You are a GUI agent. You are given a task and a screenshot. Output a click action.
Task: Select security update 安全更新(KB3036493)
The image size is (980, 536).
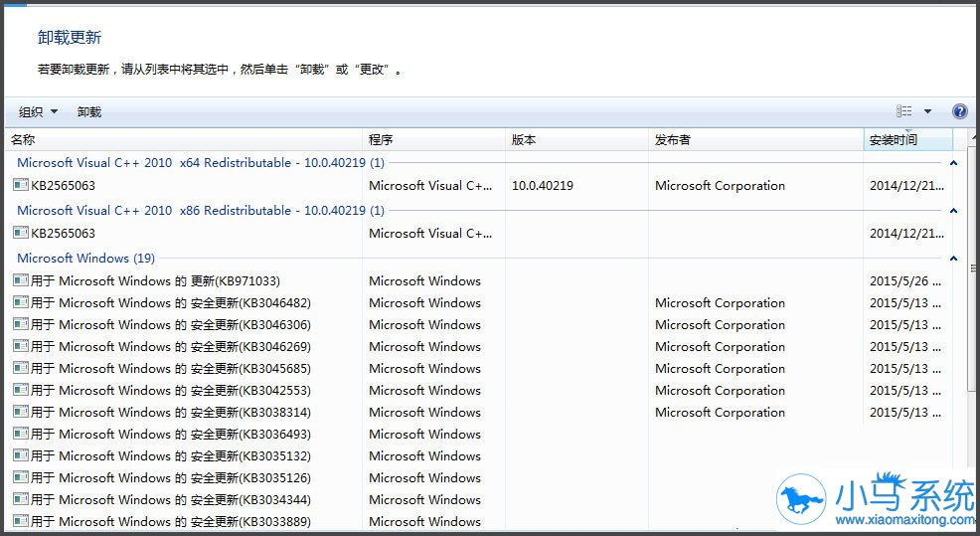171,435
